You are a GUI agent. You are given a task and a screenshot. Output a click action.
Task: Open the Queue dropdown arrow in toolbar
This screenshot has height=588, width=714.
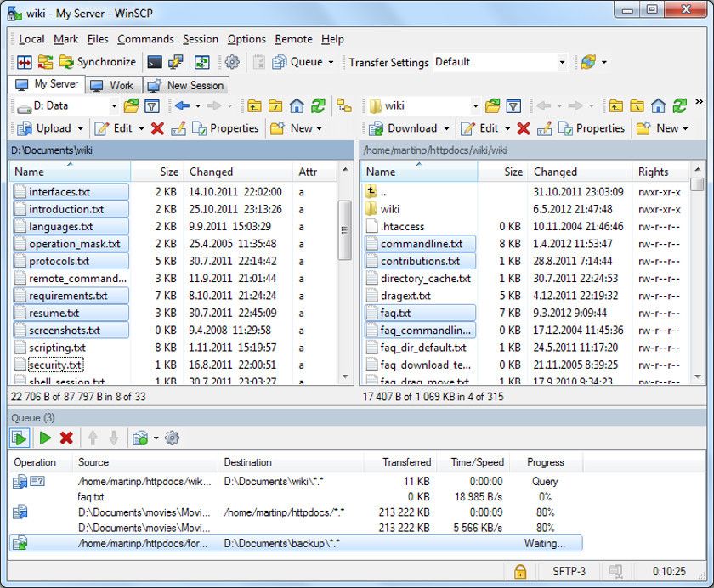point(331,62)
